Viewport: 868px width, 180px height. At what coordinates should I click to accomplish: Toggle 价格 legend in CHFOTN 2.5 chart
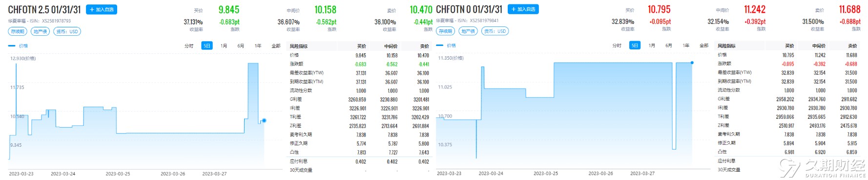tap(19, 46)
